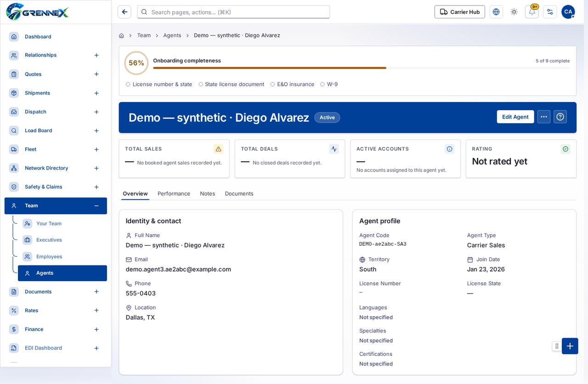Click the home breadcrumb icon
The image size is (588, 384).
[121, 35]
